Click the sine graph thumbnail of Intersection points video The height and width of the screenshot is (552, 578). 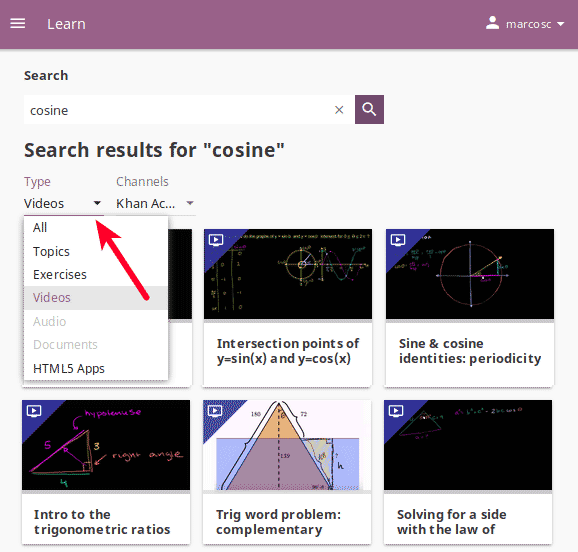click(288, 274)
